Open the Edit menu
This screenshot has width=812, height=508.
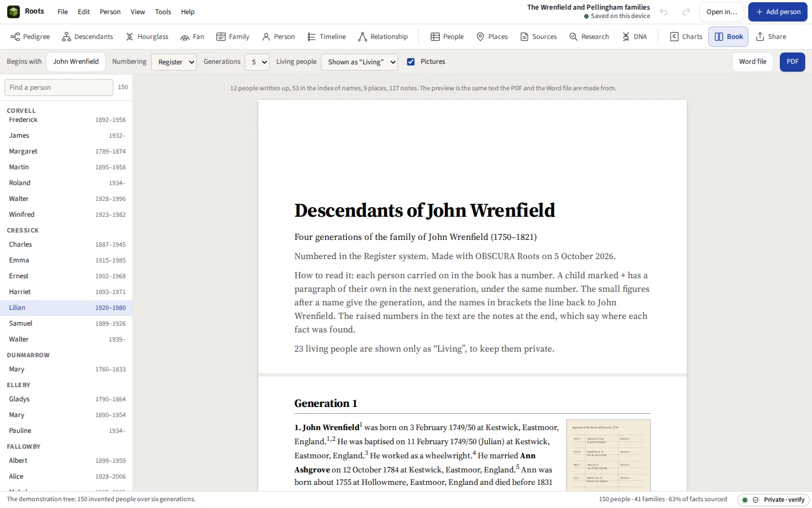point(84,12)
